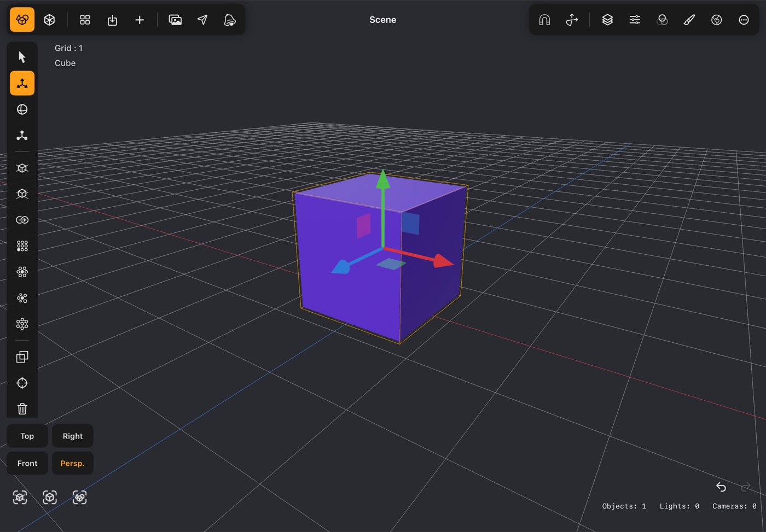Switch to Front view

(27, 463)
